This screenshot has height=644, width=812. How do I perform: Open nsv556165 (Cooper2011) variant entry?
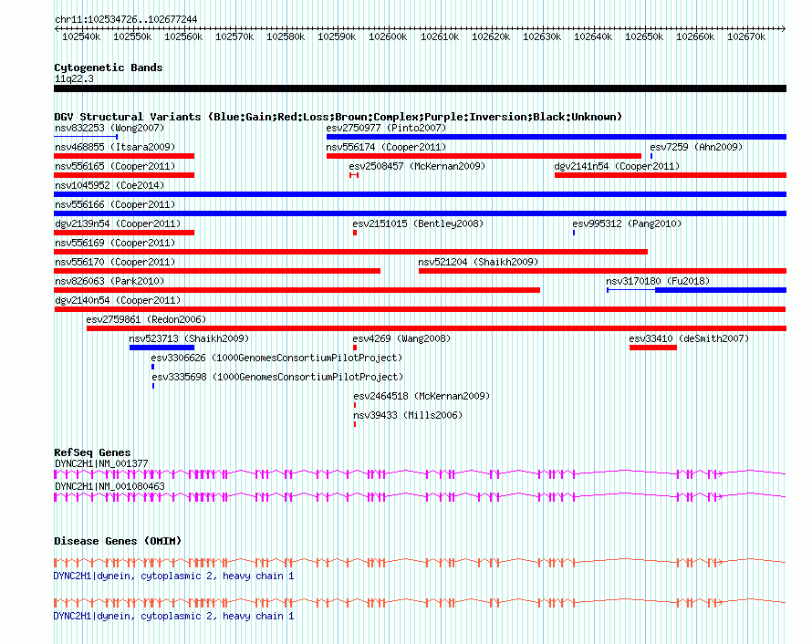tap(115, 166)
